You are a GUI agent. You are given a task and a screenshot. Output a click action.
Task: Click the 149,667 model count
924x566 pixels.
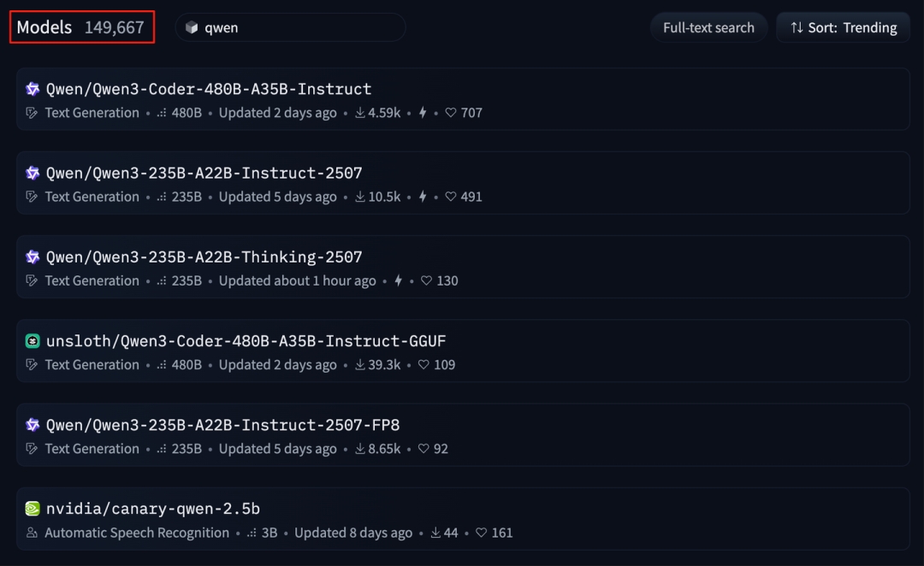115,27
